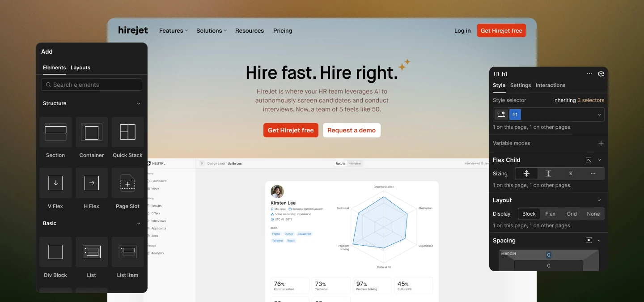The width and height of the screenshot is (644, 302).
Task: Select the V Flex element
Action: pos(55,183)
